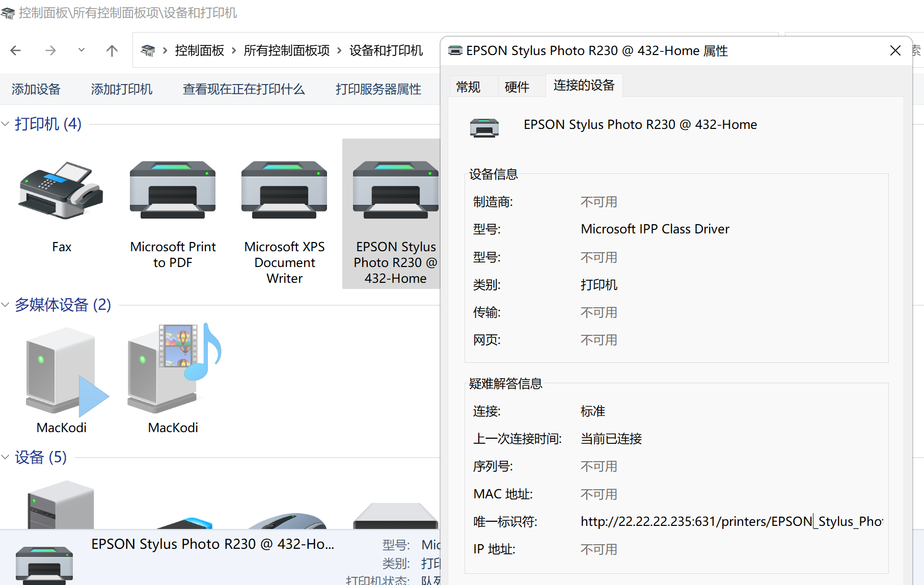Collapse the 设备 (5) group
The width and height of the screenshot is (924, 585).
tap(5, 457)
